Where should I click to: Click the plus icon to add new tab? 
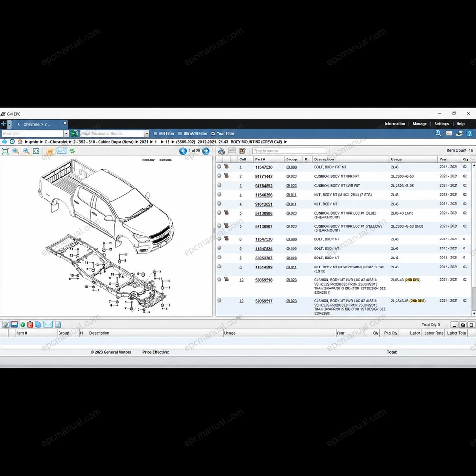[x=3, y=124]
